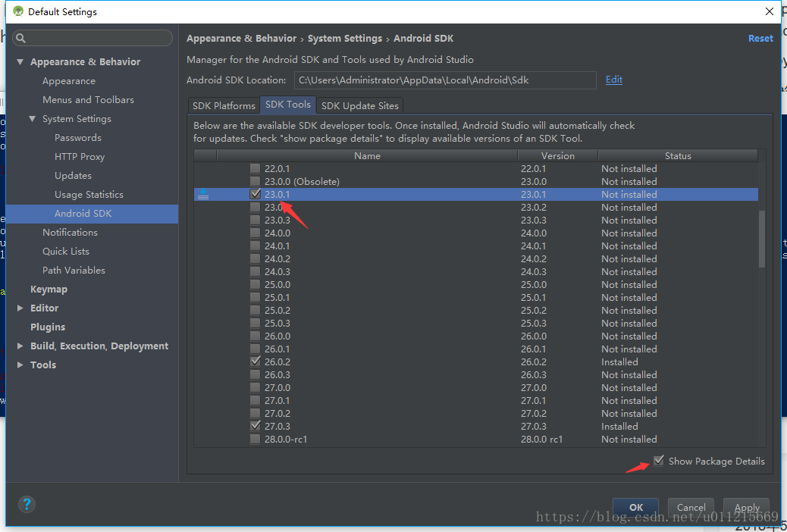Select the 26.0.0 row name

point(277,336)
